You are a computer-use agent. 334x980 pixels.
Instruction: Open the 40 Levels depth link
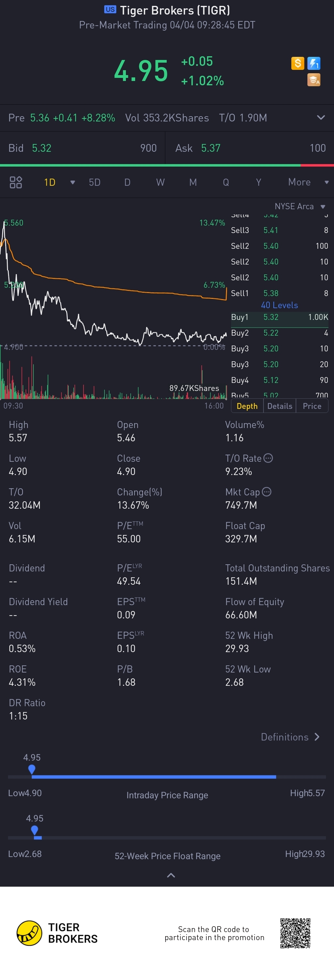(x=280, y=305)
